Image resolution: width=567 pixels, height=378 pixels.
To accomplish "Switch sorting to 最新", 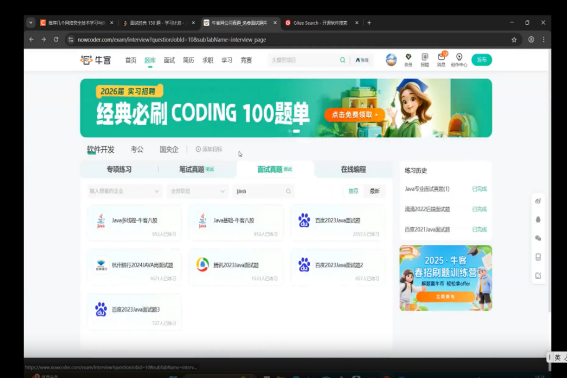I will coord(375,191).
